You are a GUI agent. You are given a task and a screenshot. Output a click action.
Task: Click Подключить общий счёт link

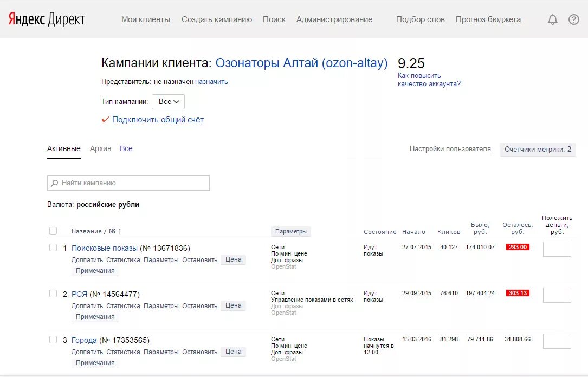(158, 120)
